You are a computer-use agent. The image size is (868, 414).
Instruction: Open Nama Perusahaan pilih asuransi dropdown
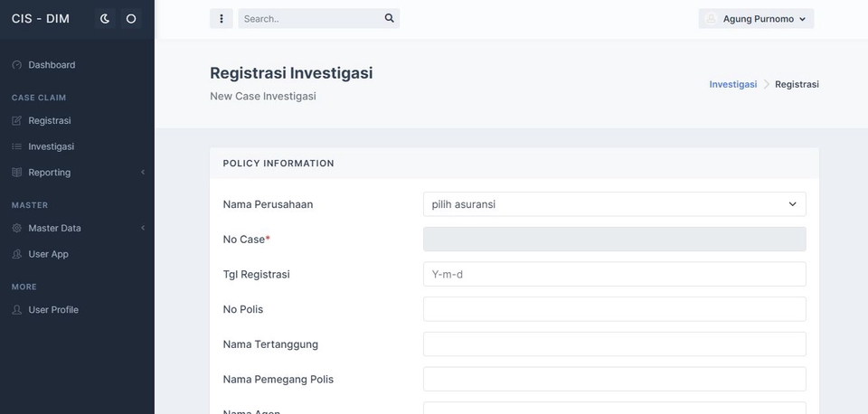tap(615, 204)
